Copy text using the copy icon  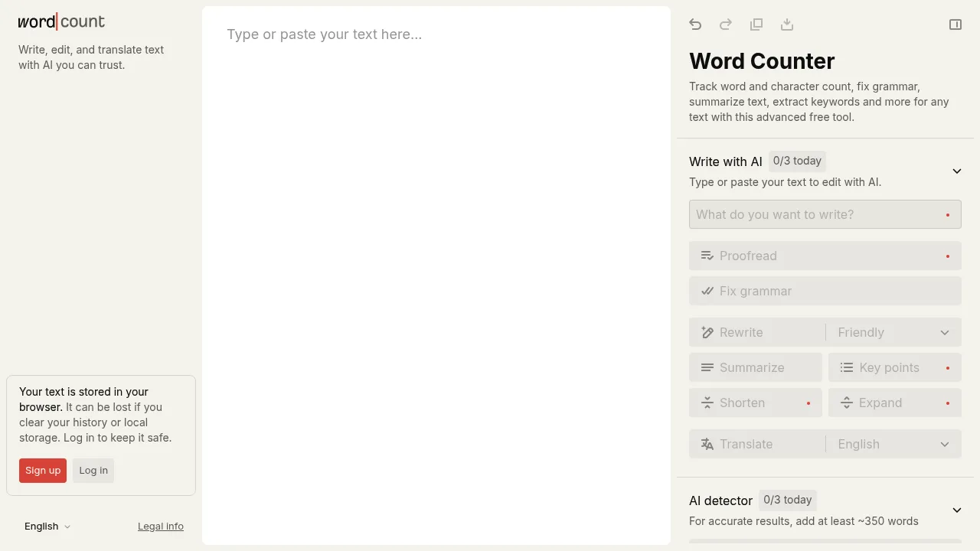pos(756,24)
